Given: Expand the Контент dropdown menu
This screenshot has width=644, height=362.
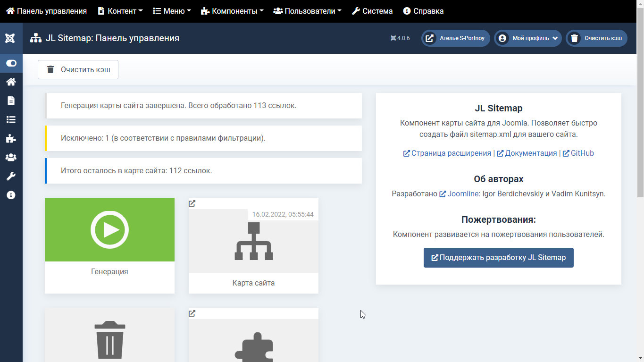Looking at the screenshot, I should 120,11.
